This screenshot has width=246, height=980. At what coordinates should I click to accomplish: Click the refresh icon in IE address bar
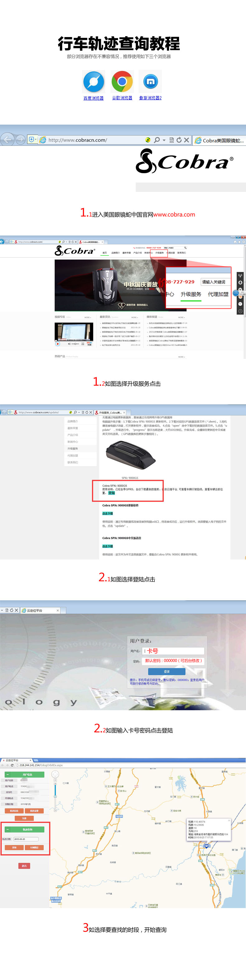click(179, 140)
